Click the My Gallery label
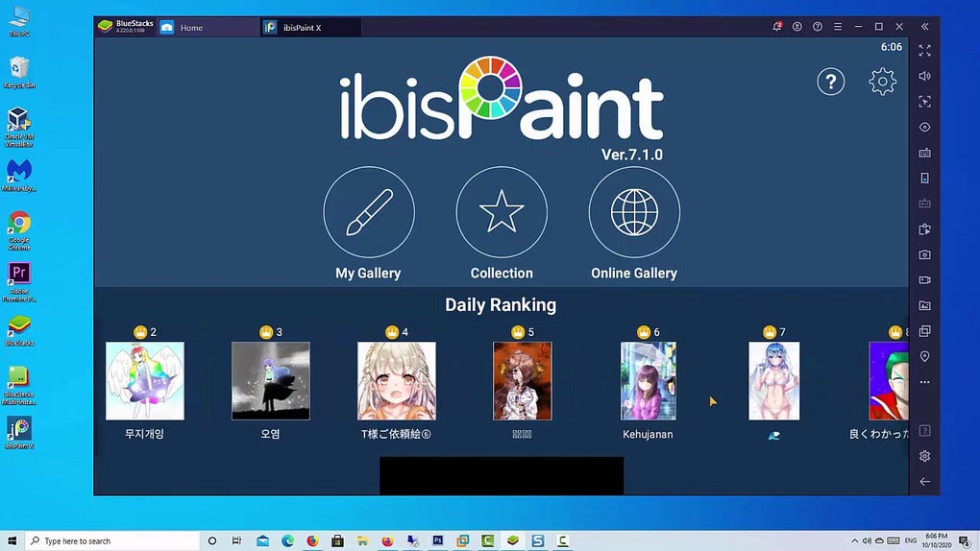Image resolution: width=980 pixels, height=551 pixels. click(x=368, y=274)
